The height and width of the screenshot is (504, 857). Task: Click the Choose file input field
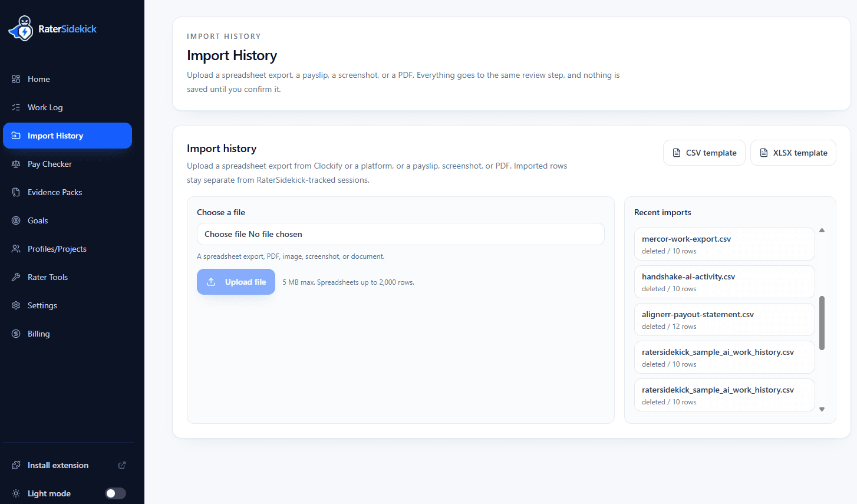point(401,234)
